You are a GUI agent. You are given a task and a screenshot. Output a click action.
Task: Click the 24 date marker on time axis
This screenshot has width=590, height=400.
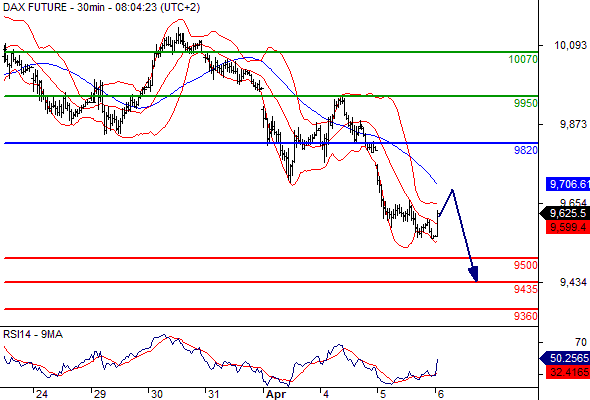42,394
